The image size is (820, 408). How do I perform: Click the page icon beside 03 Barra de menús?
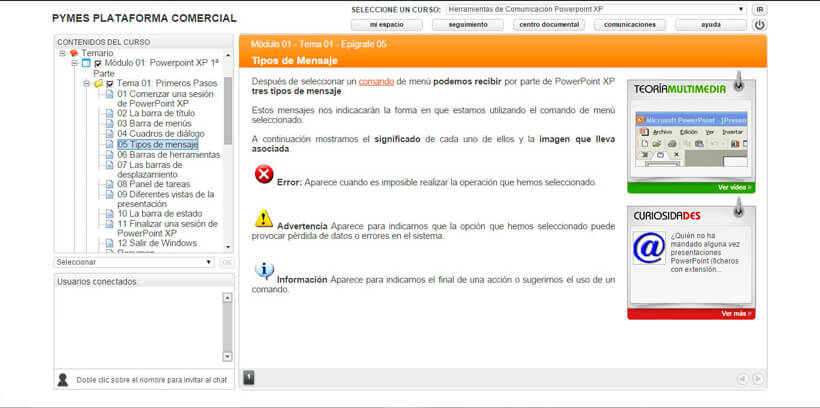109,124
